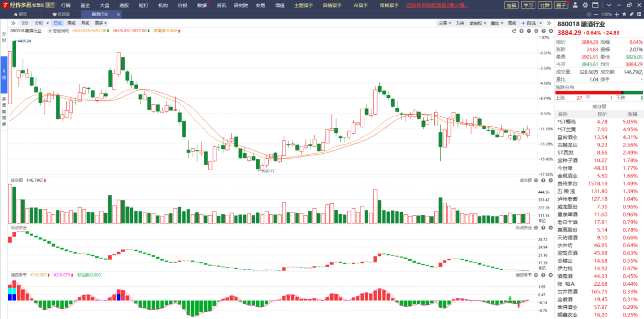Select the 日线 daily period
644x319 pixels.
[x=58, y=23]
